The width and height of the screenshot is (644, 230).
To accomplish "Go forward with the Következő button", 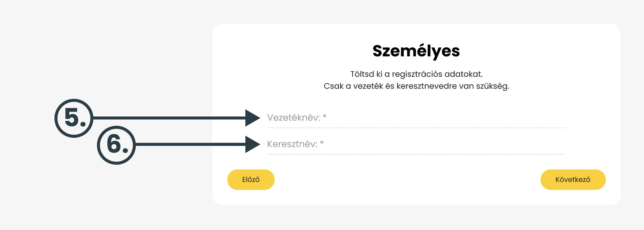I will pos(573,180).
